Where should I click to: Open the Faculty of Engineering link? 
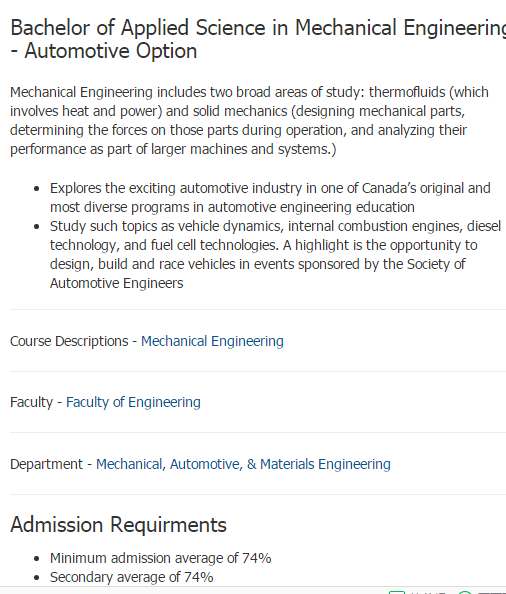point(133,402)
